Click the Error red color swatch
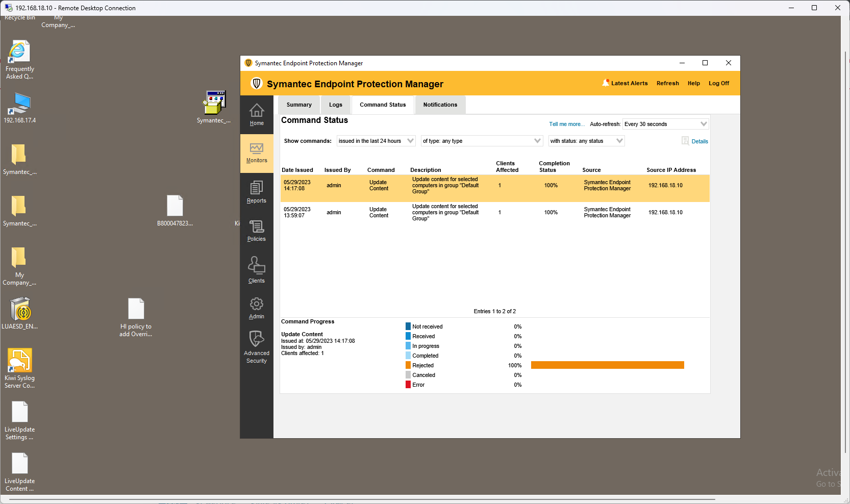This screenshot has height=504, width=850. (408, 385)
